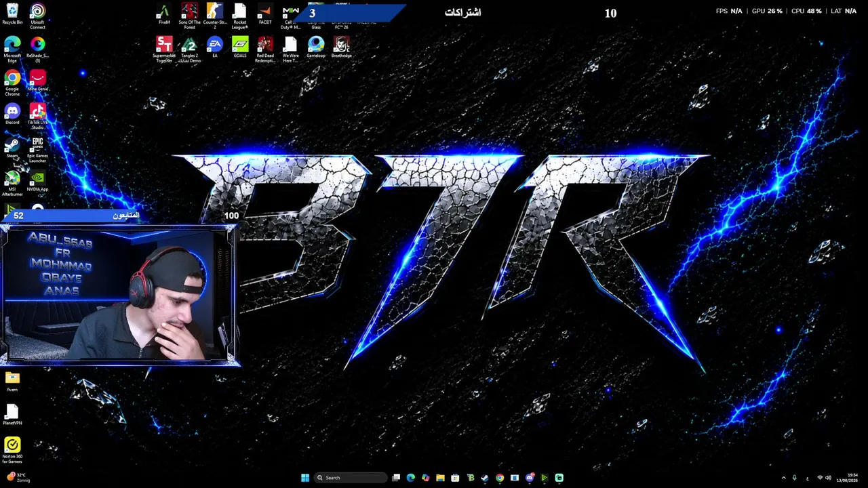Open the Recycle Bin desktop icon
This screenshot has height=488, width=868.
pos(12,14)
